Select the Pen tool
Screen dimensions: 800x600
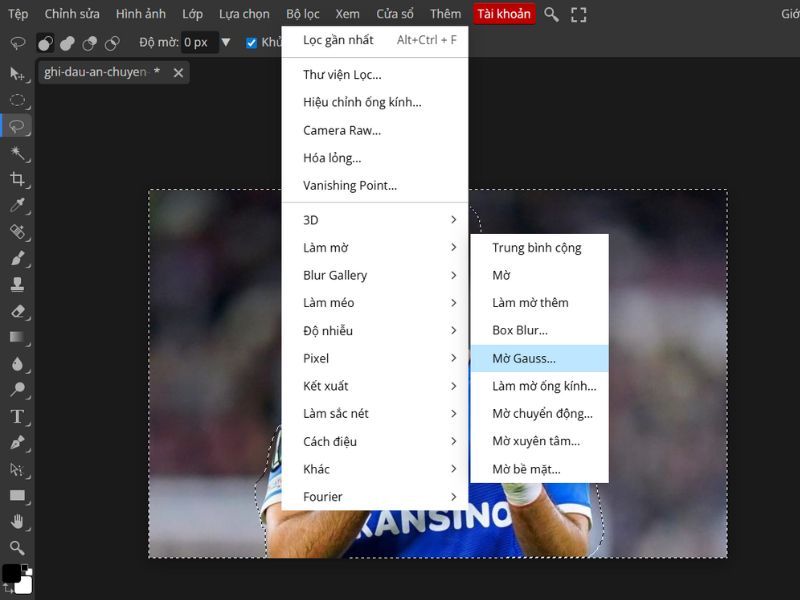tap(17, 443)
